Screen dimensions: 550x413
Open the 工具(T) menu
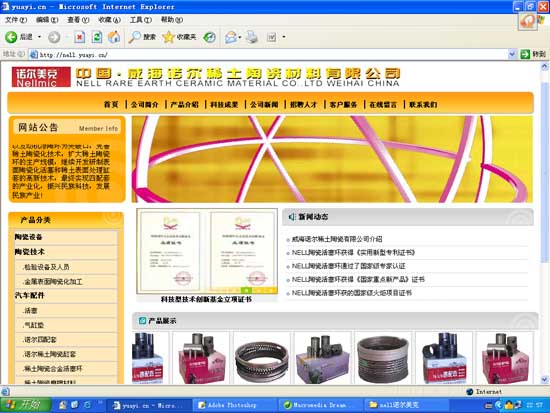pos(141,20)
